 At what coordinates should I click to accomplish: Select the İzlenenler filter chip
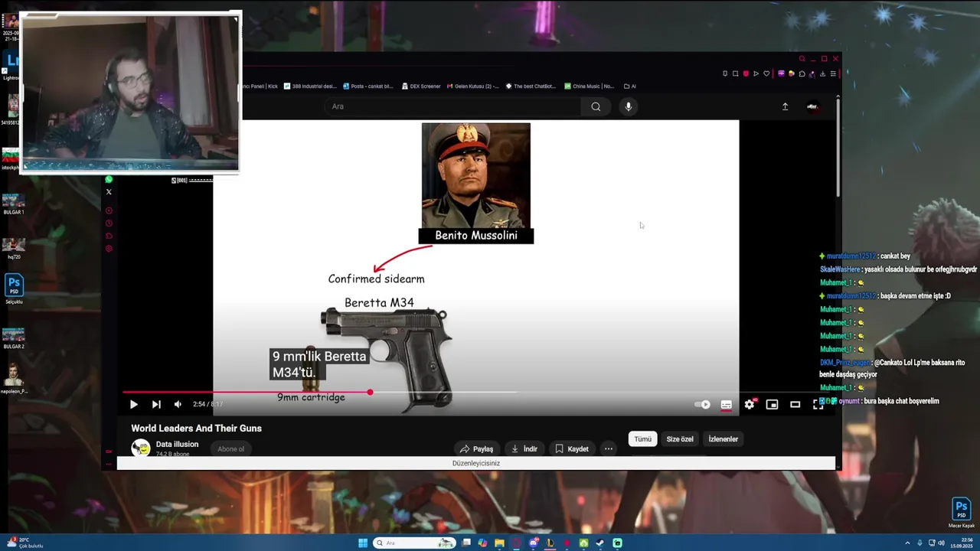(724, 439)
